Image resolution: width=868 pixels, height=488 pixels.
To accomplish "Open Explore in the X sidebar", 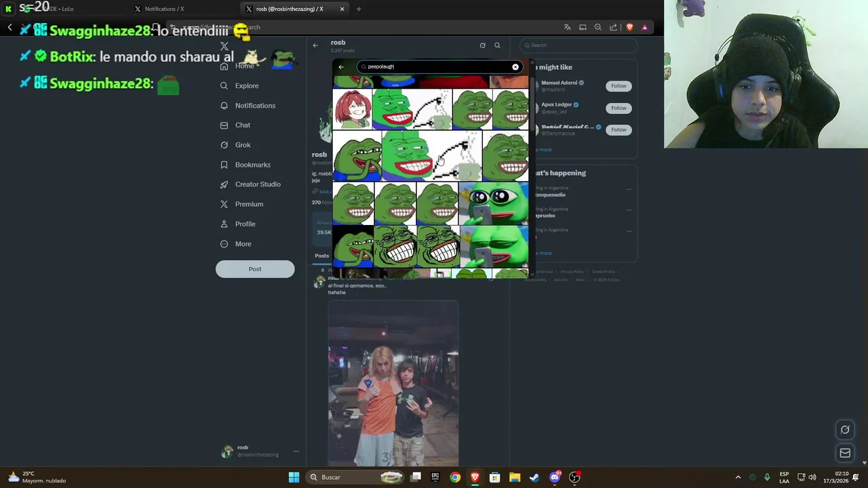I will coord(239,86).
